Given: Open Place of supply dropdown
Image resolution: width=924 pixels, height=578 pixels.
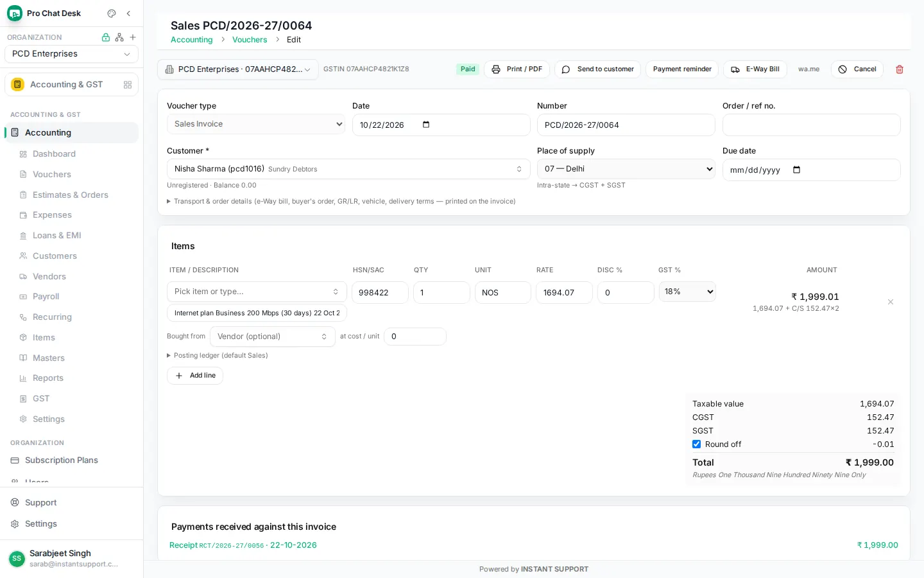Looking at the screenshot, I should 626,169.
